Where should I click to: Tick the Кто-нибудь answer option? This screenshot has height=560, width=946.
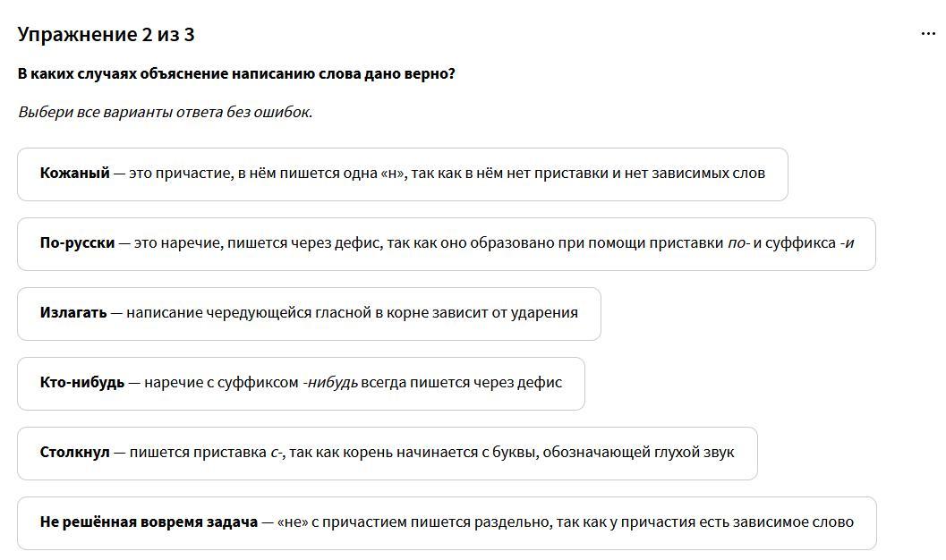click(x=301, y=384)
